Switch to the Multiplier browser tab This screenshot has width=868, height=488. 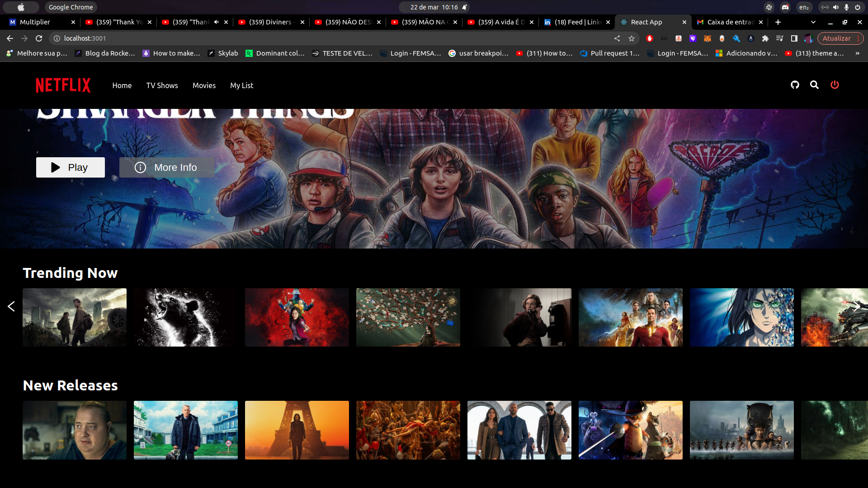[x=35, y=22]
